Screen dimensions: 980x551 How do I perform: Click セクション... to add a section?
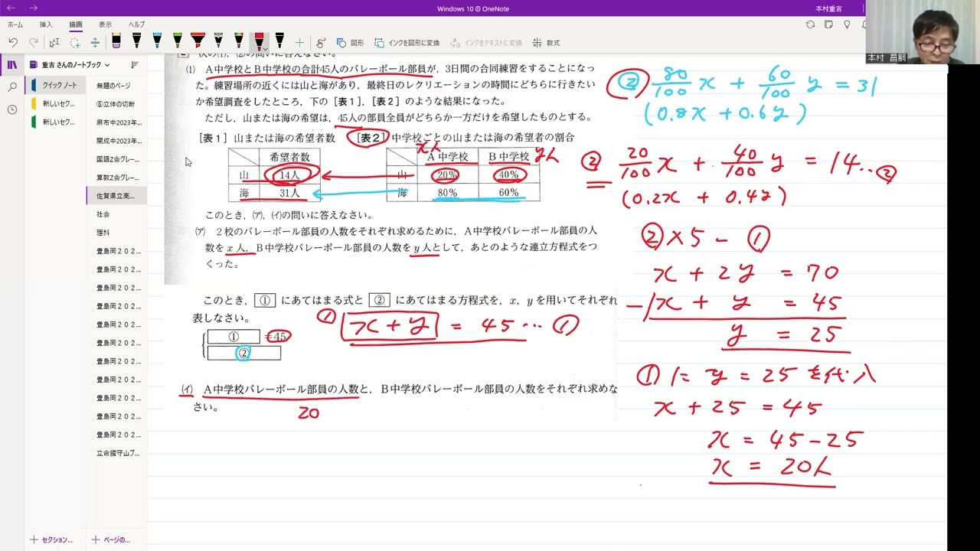(x=51, y=540)
